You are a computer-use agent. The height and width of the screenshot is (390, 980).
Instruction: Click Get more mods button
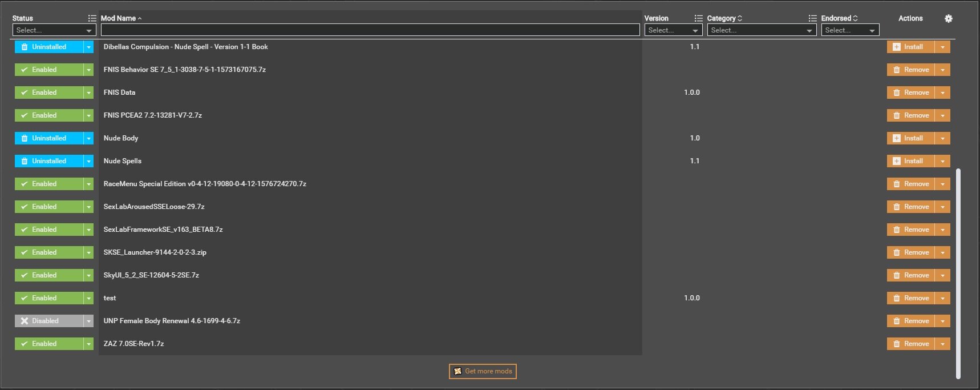coord(483,371)
